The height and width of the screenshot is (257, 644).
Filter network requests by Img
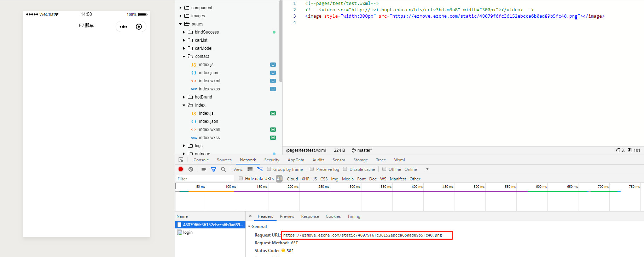click(335, 179)
